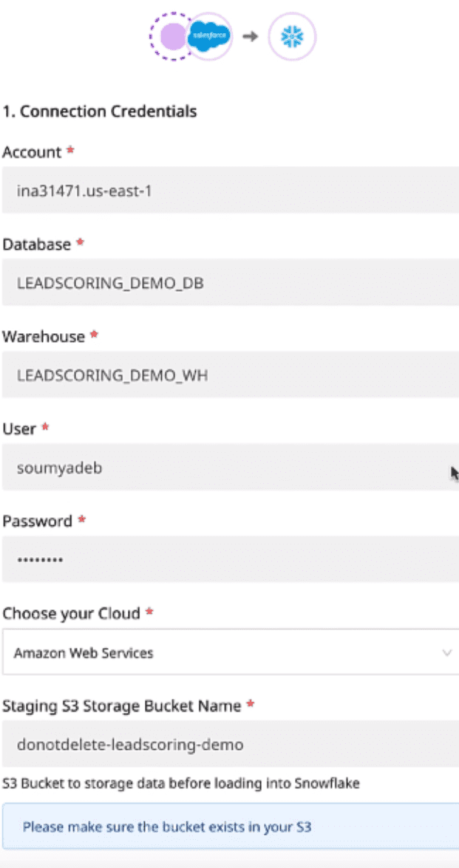
Task: Click the '1. Connection Credentials' heading
Action: pos(99,112)
